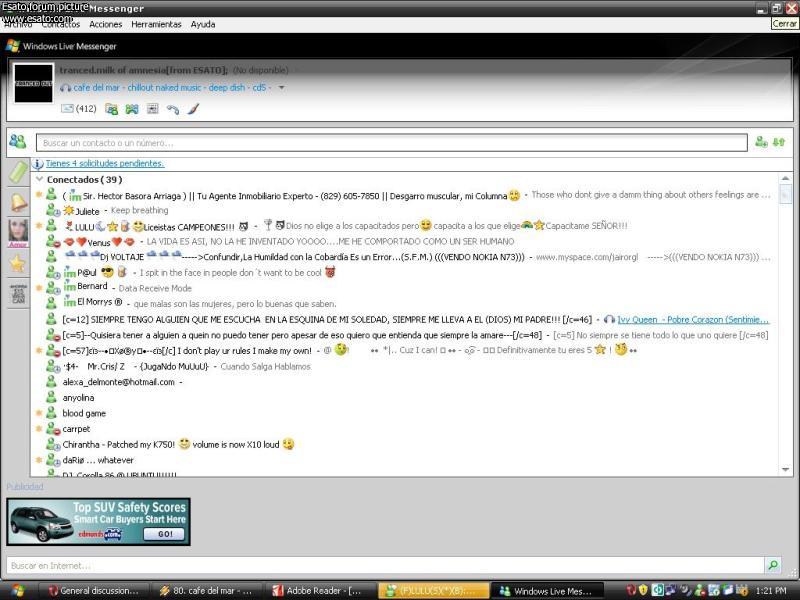Select contact Venus

click(403, 241)
